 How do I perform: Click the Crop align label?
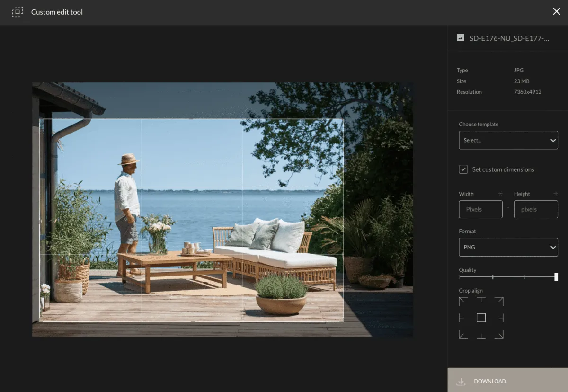pos(470,290)
